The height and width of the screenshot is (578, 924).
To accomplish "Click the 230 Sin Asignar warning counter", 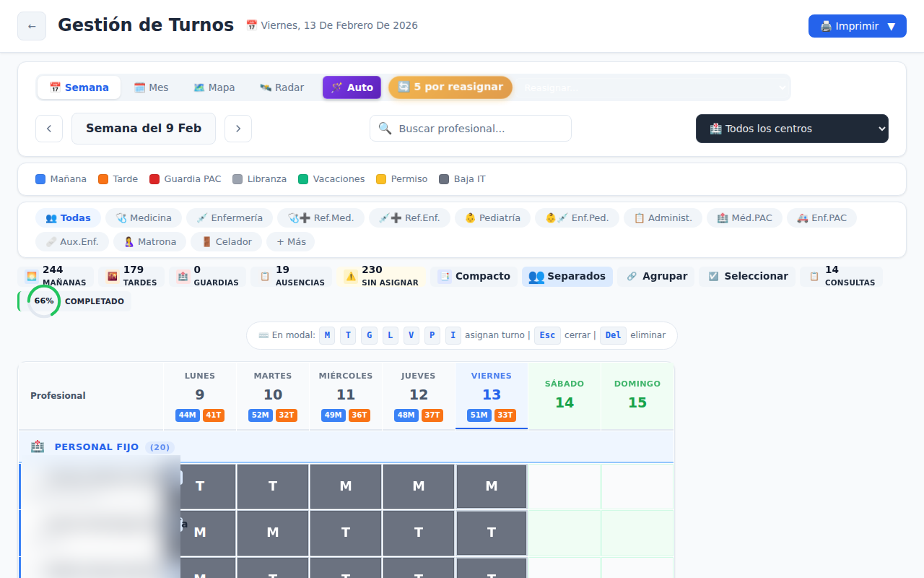I will (380, 275).
